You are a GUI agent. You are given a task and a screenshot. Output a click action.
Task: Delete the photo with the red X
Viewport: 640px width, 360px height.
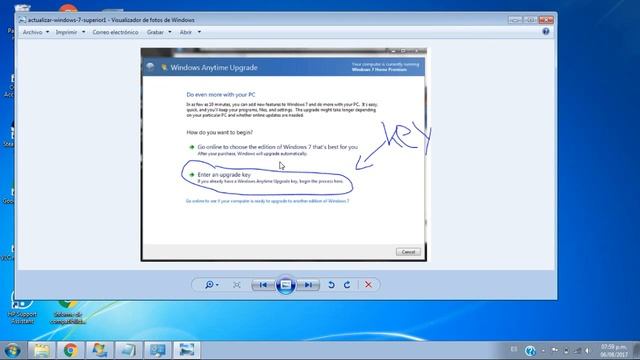pos(368,284)
